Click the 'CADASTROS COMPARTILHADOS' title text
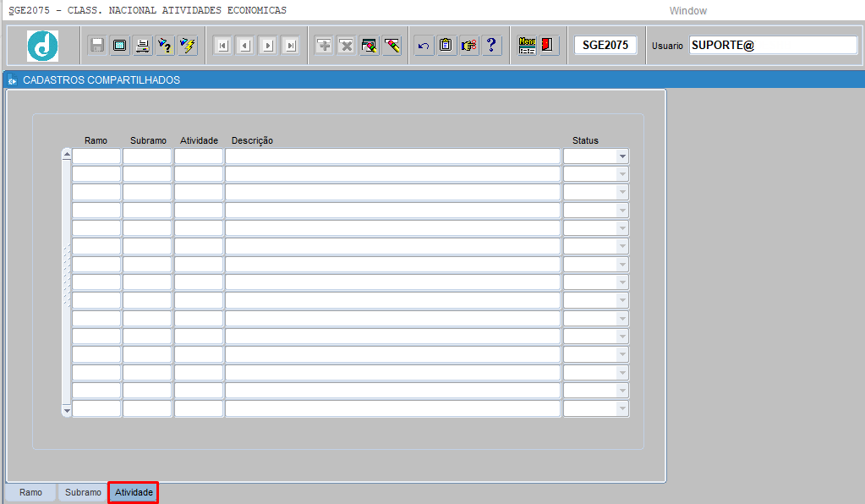 (x=101, y=80)
